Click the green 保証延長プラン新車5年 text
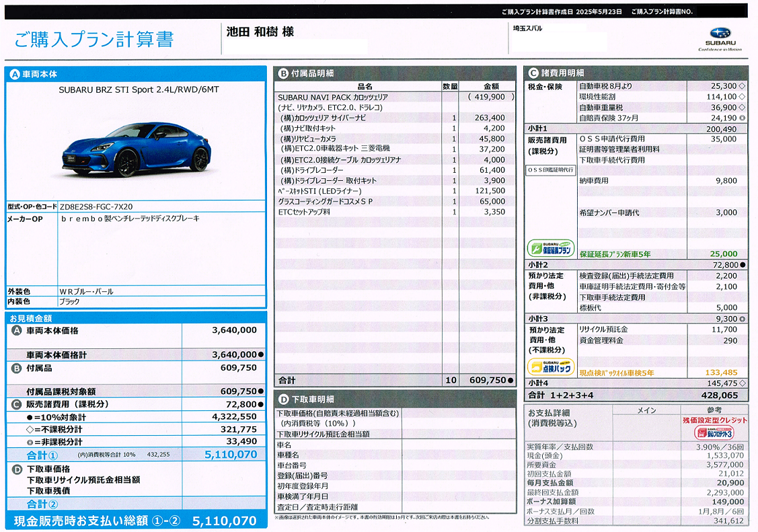The height and width of the screenshot is (532, 758). 615,254
